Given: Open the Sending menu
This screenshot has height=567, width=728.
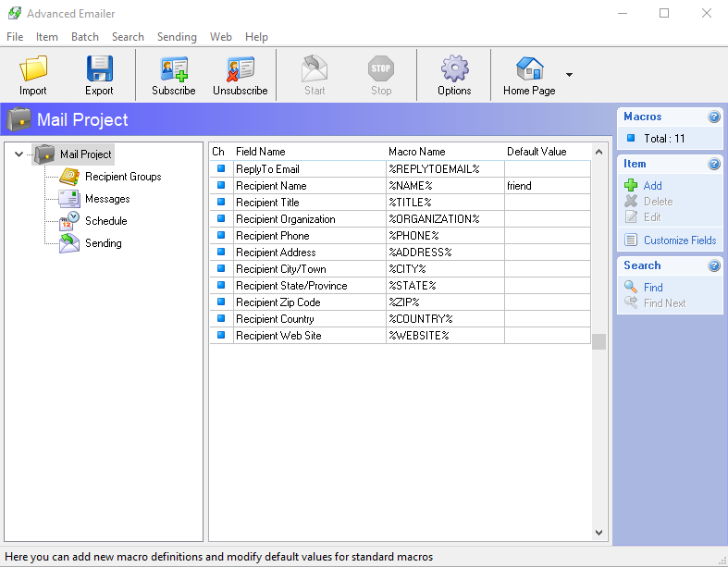Looking at the screenshot, I should (x=177, y=37).
